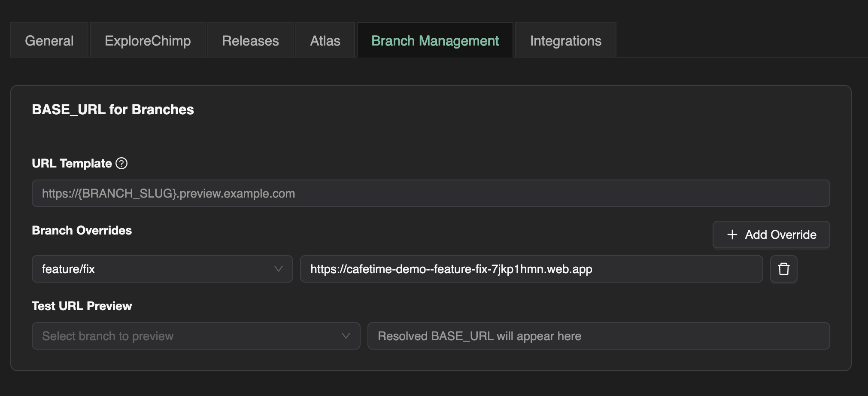Switch to the Atlas tab

pos(325,40)
